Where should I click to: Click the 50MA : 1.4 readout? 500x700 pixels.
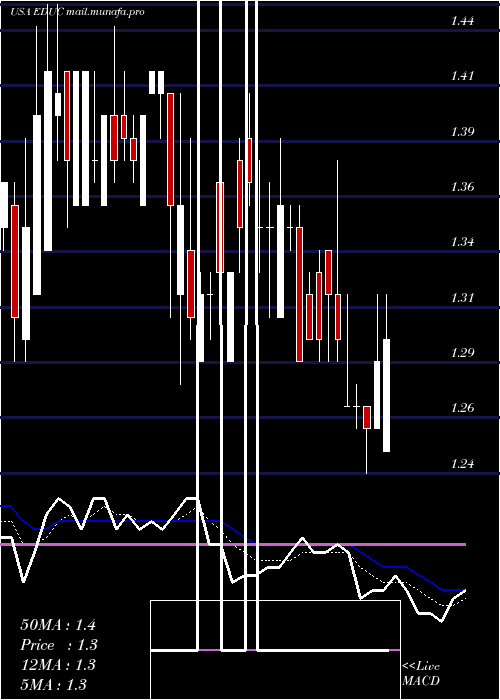pos(58,625)
